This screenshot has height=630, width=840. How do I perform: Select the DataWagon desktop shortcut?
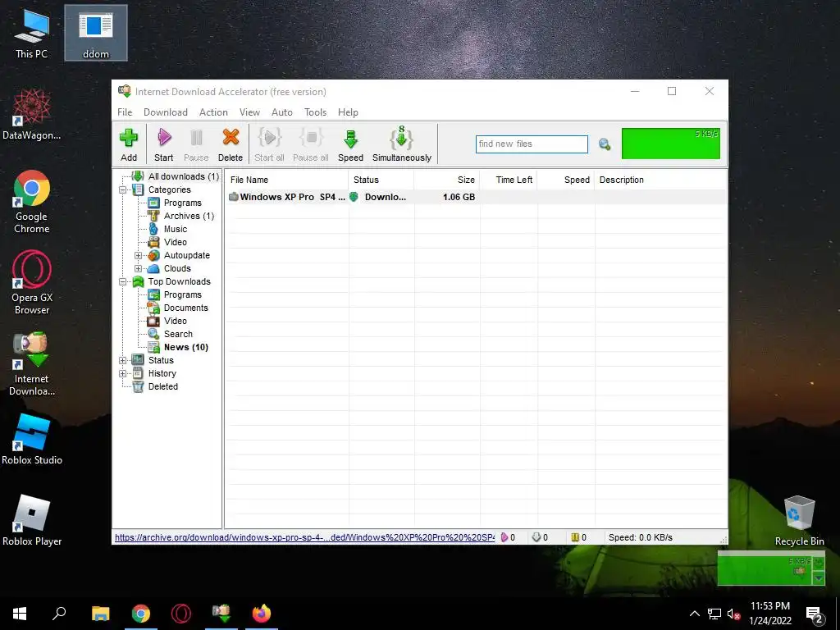[x=32, y=115]
